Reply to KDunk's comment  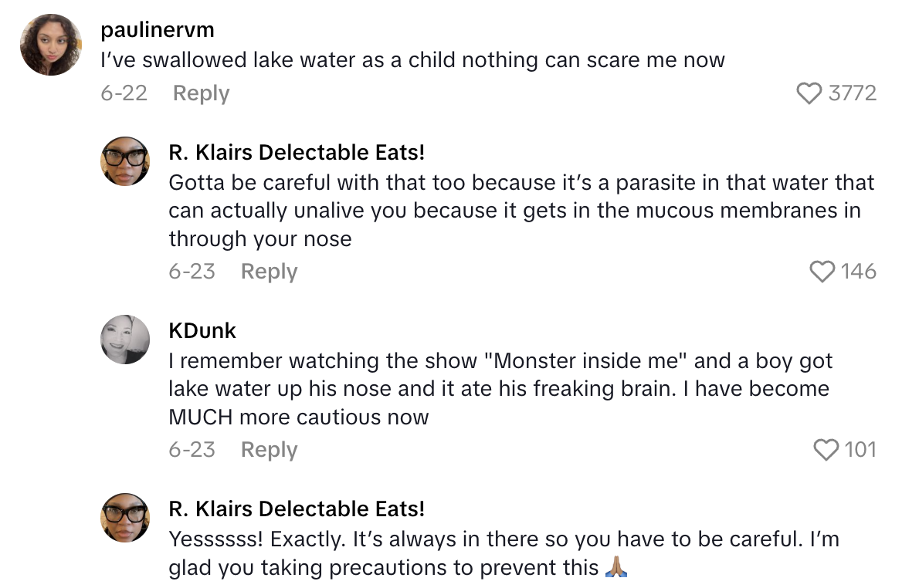(x=268, y=449)
